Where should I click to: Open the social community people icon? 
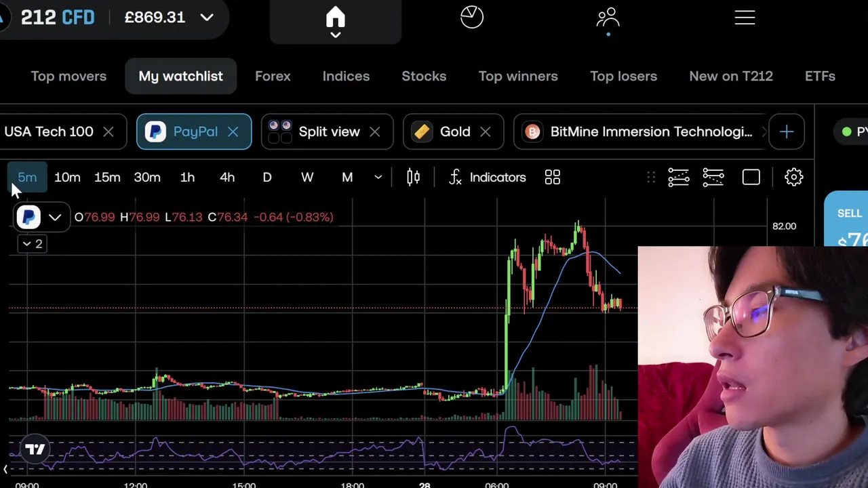click(x=608, y=18)
